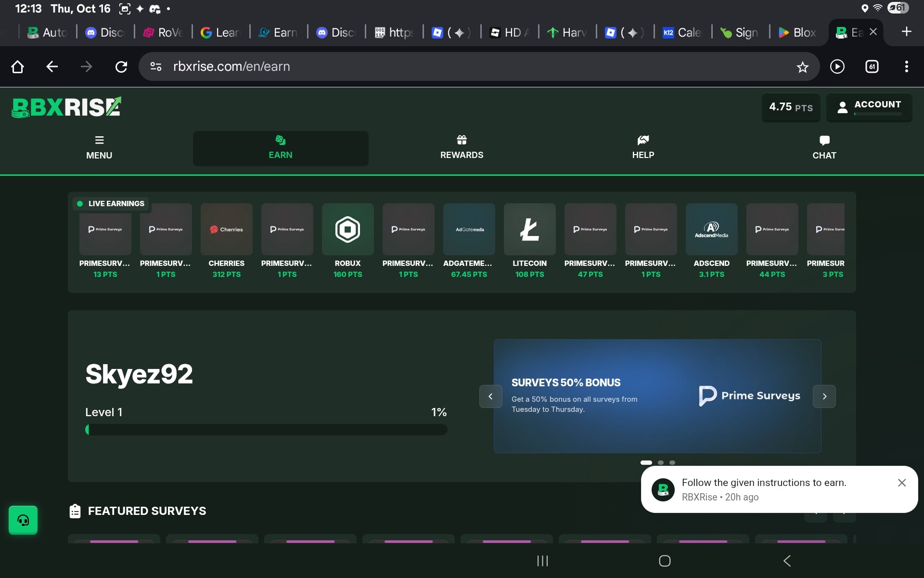Switch to the Rewards tab
The image size is (924, 578).
tap(462, 148)
